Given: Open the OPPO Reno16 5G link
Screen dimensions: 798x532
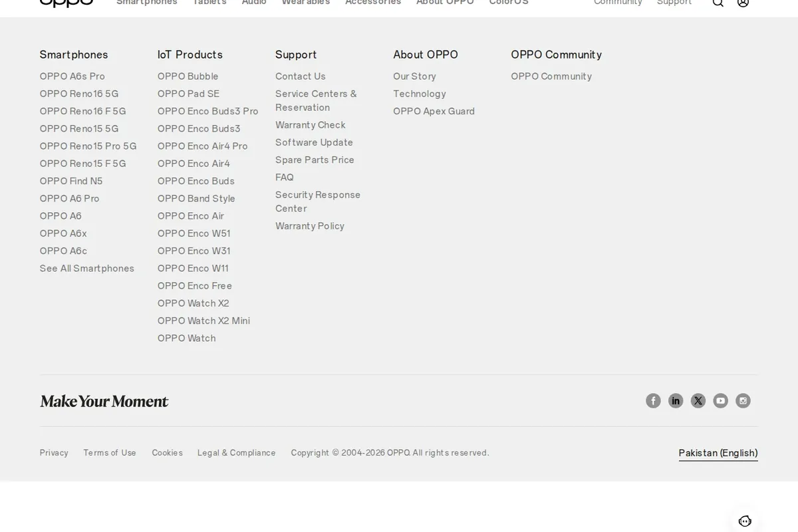Looking at the screenshot, I should [79, 94].
